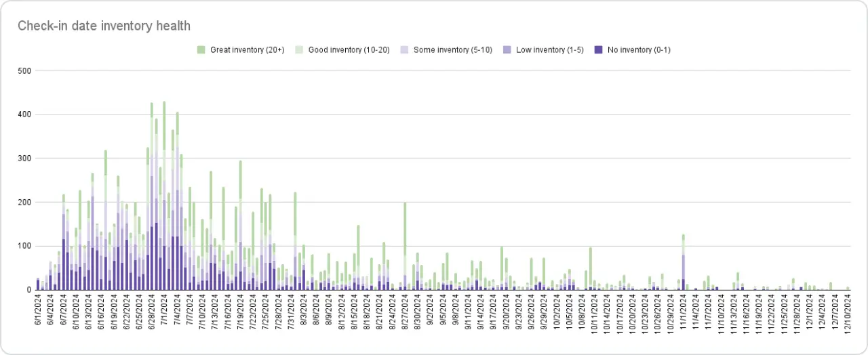Click the 500 label on the y-axis
Image resolution: width=868 pixels, height=355 pixels.
24,70
